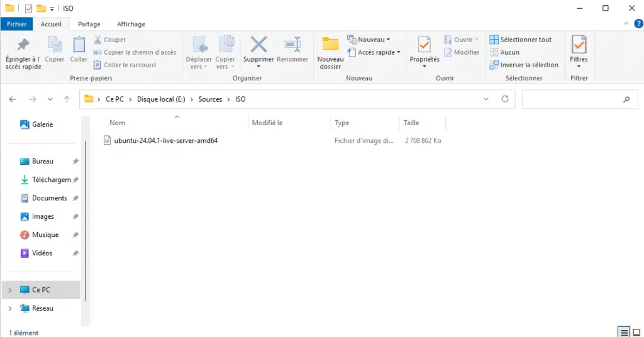Sort by the Type column header
Viewport: 644px width, 337px height.
[x=341, y=123]
